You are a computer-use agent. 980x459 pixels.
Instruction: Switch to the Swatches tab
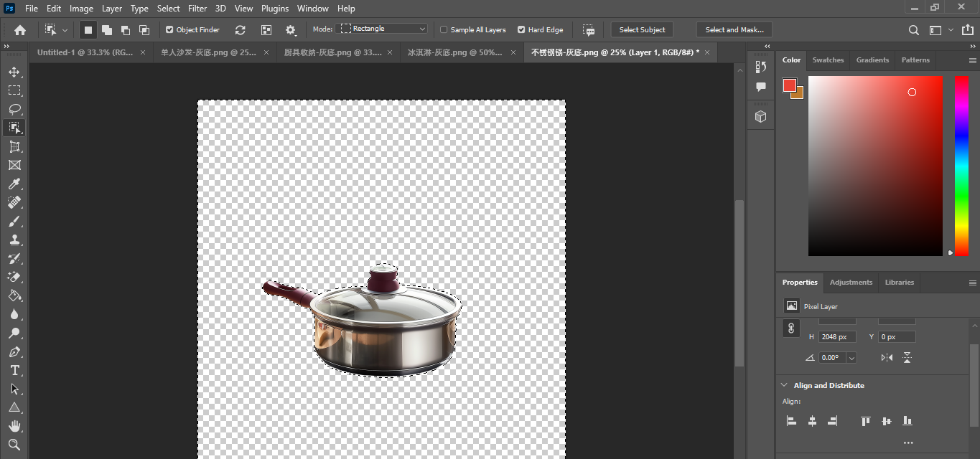click(x=828, y=60)
